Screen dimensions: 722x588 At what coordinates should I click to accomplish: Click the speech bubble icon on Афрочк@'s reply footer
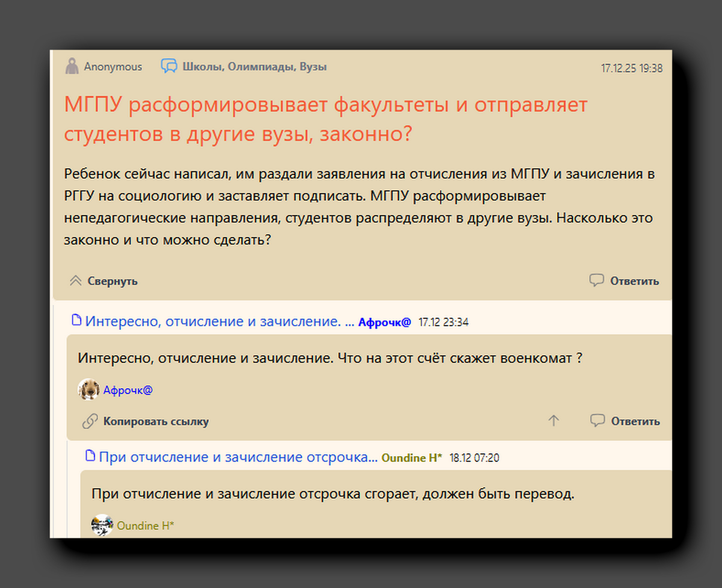click(x=596, y=421)
